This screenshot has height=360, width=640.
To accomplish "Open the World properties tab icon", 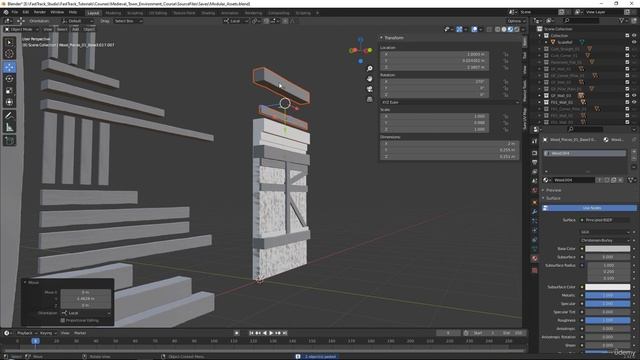I will click(x=534, y=190).
